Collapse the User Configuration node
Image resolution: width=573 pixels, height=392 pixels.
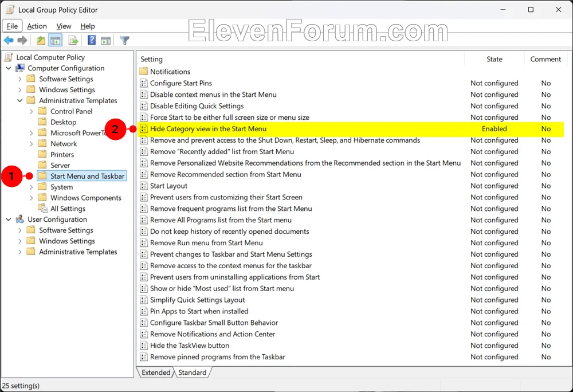click(x=9, y=219)
